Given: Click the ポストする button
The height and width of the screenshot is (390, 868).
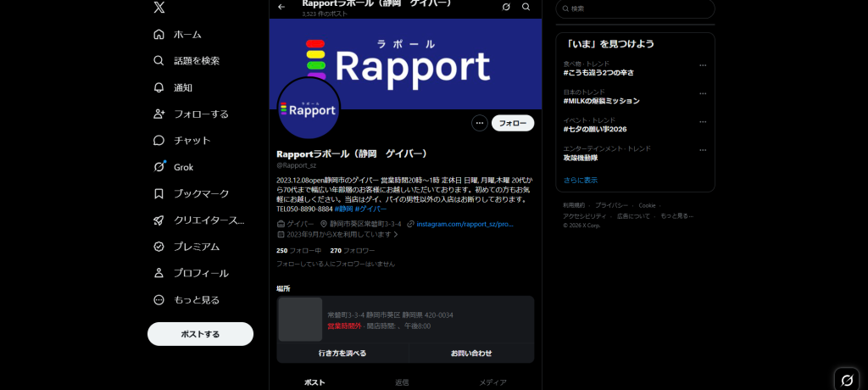Looking at the screenshot, I should (x=200, y=334).
